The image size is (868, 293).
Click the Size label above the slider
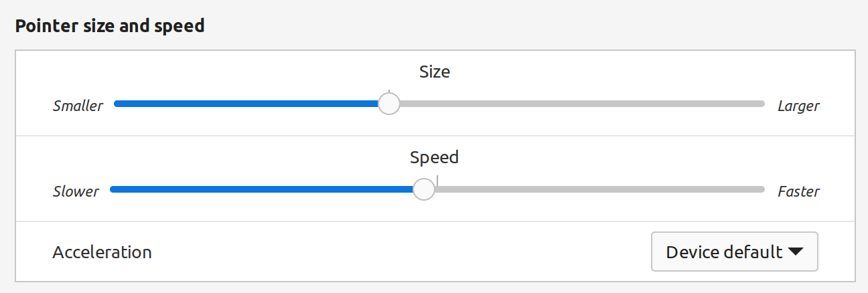tap(434, 72)
